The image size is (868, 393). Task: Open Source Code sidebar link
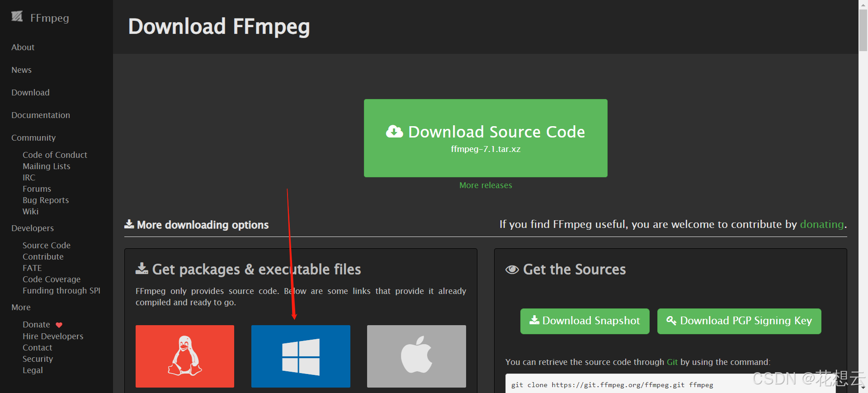tap(47, 246)
